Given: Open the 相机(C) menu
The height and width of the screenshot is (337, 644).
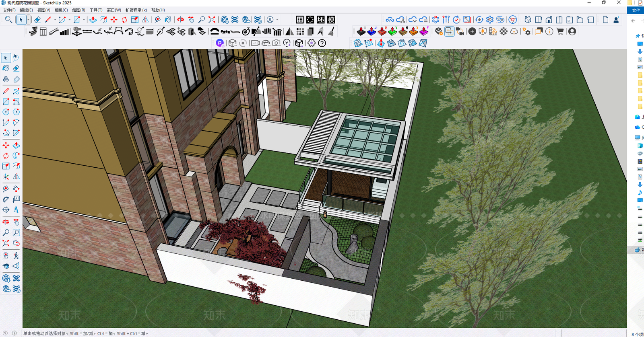Looking at the screenshot, I should [61, 10].
